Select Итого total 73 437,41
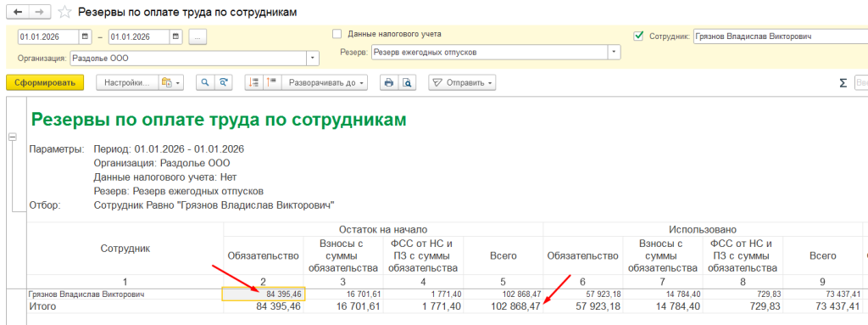The image size is (868, 325). tap(822, 306)
